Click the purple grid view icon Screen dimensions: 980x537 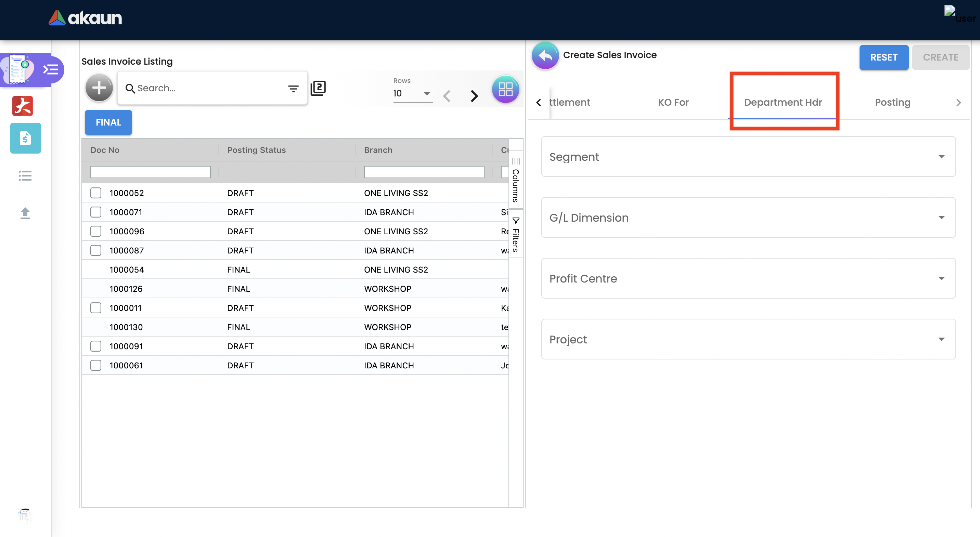[505, 90]
